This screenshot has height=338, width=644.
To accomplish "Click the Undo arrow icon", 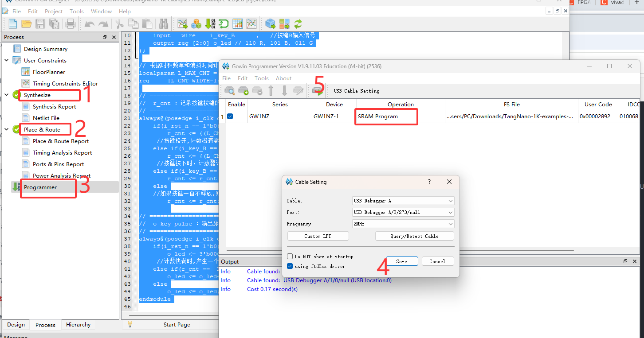I will (x=90, y=23).
